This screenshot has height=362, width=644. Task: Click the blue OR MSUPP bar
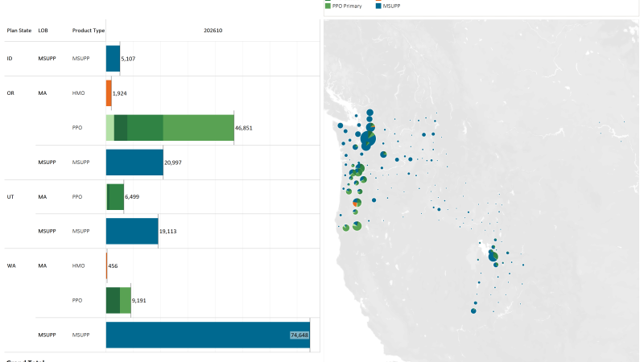[134, 162]
